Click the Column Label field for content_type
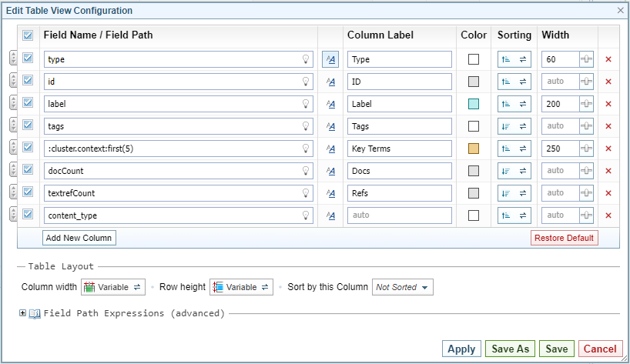Image resolution: width=630 pixels, height=364 pixels. coord(399,215)
